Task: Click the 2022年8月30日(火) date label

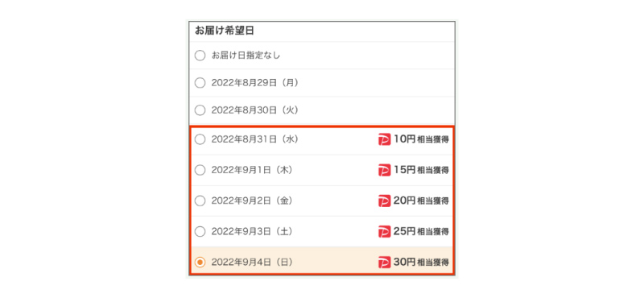Action: tap(254, 110)
